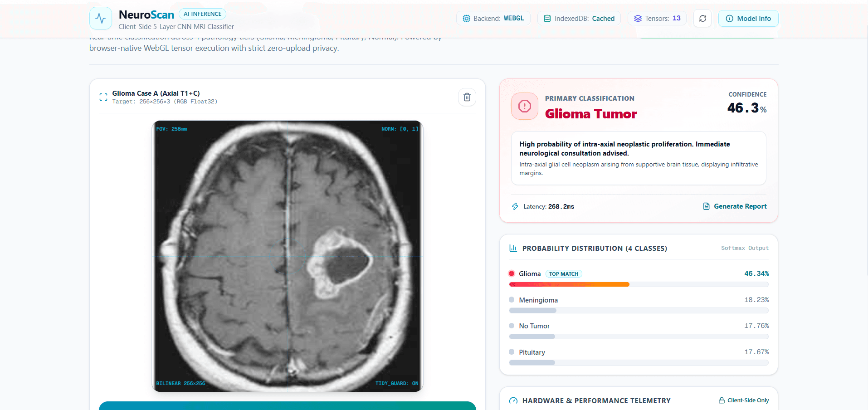This screenshot has width=868, height=410.
Task: Click the Generate Report document icon
Action: (x=706, y=206)
